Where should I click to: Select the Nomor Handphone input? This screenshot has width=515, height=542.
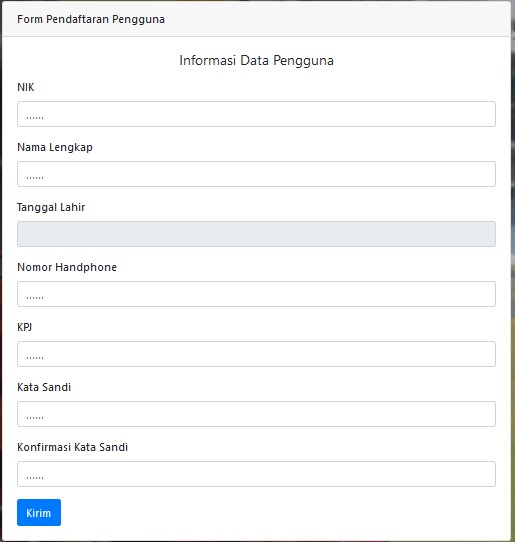coord(256,294)
